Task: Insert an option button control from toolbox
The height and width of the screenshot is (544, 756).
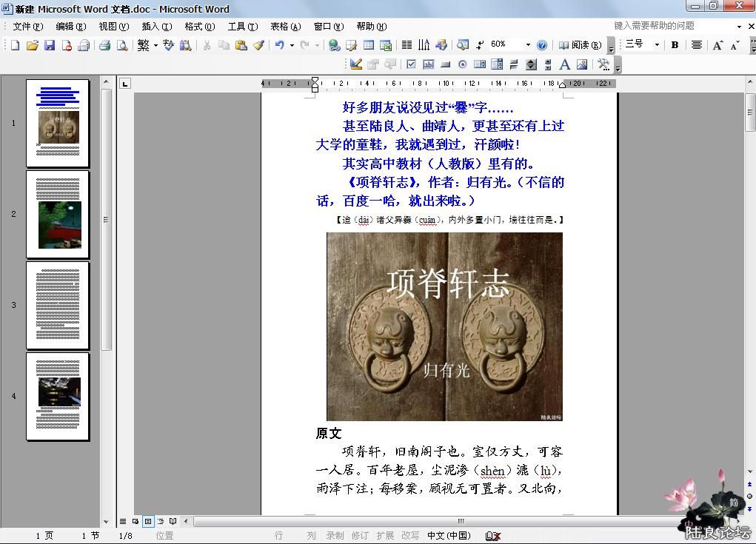Action: (463, 64)
